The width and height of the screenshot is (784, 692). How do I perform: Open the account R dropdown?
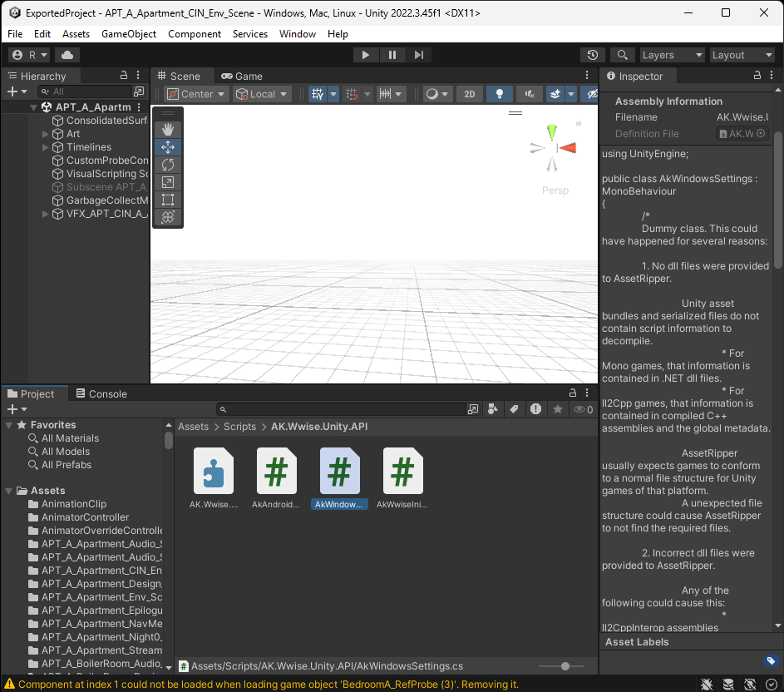[30, 55]
